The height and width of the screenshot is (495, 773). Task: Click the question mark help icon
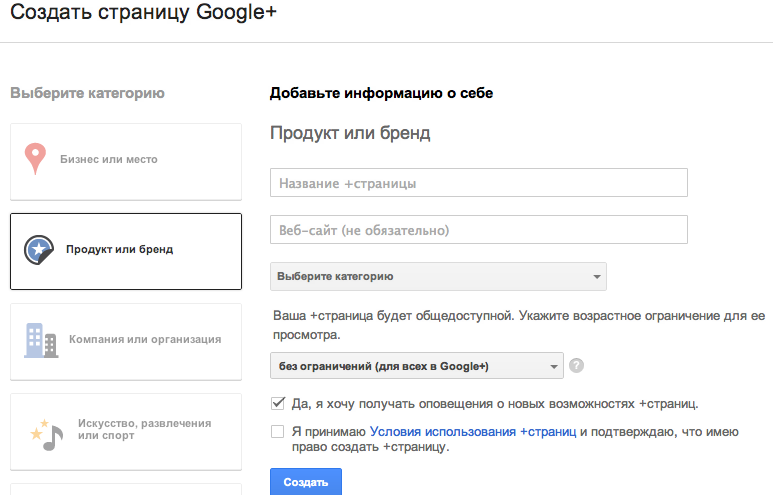(576, 366)
